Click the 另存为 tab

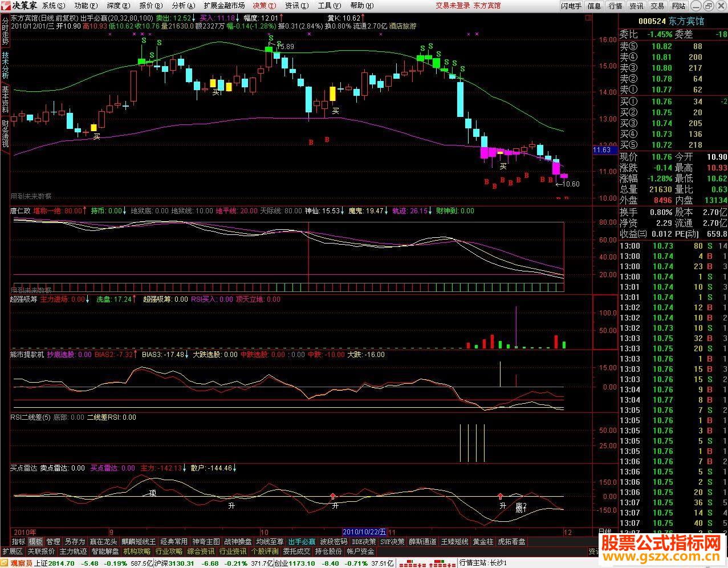[75, 541]
